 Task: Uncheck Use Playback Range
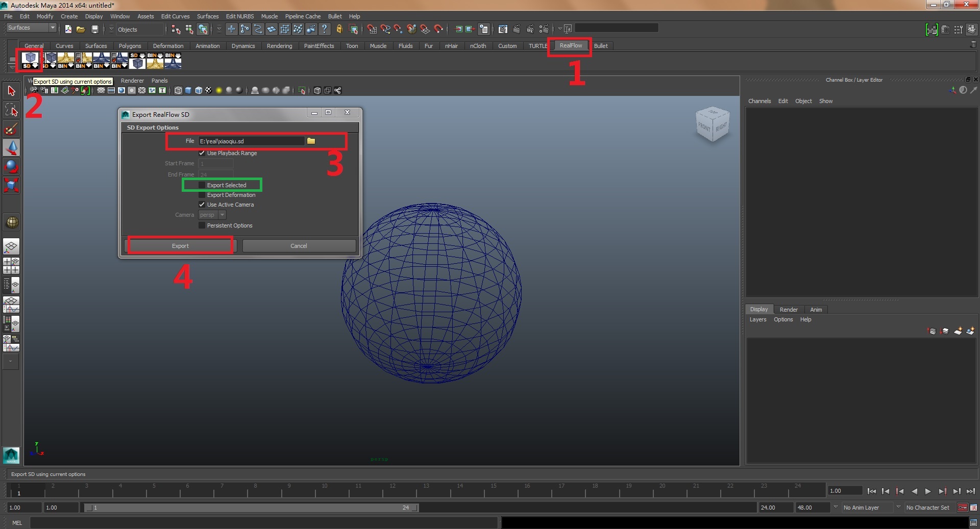coord(202,153)
